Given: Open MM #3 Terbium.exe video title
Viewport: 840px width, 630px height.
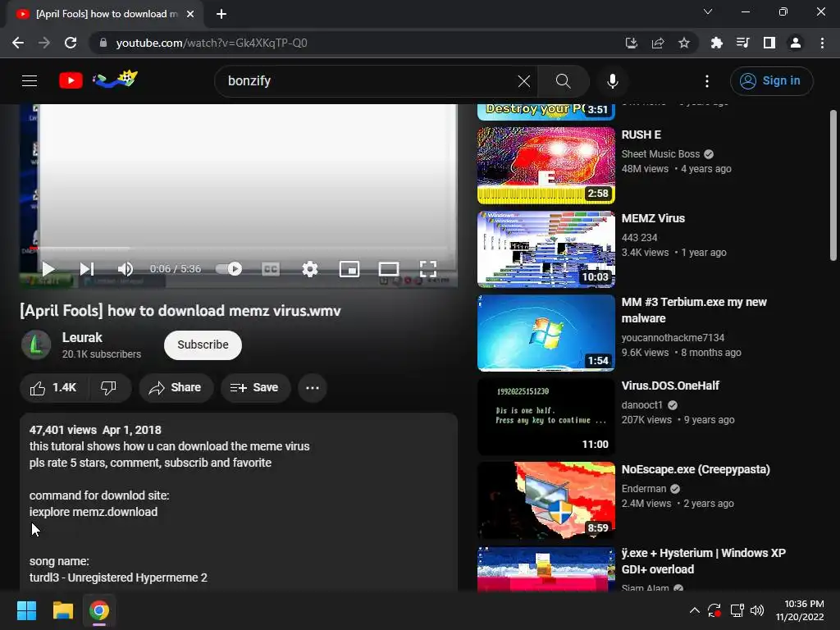Looking at the screenshot, I should [x=694, y=310].
